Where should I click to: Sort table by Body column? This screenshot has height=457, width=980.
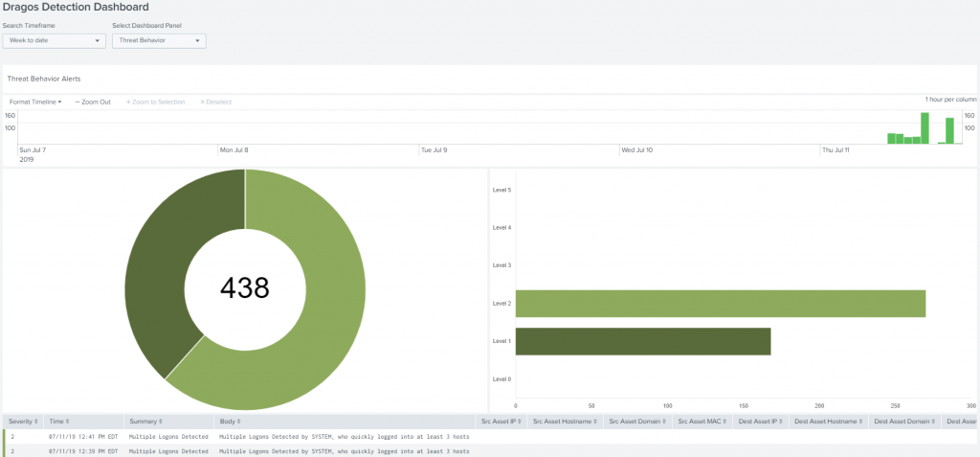point(230,422)
